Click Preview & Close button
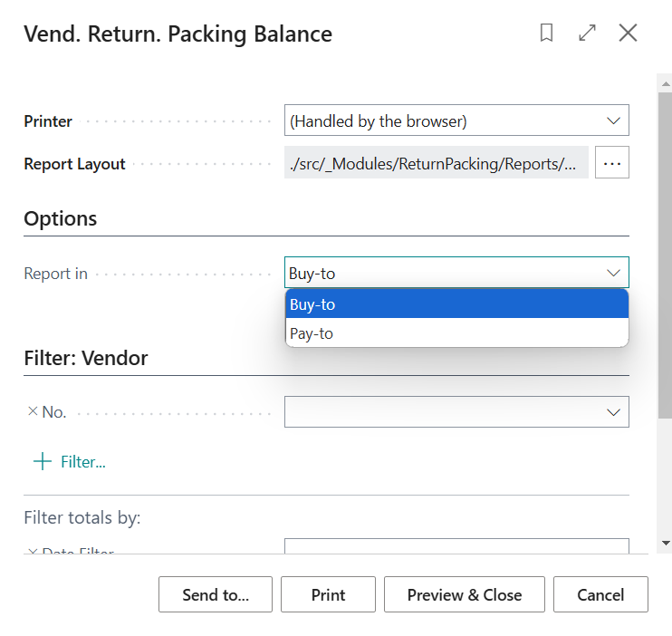 tap(465, 594)
